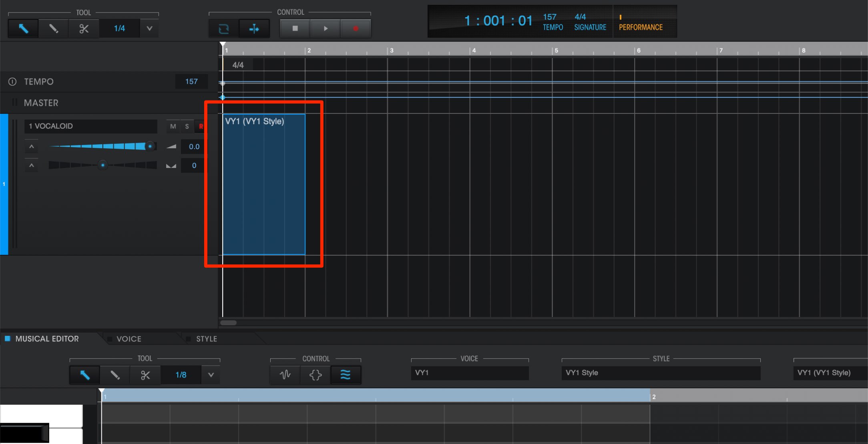The image size is (868, 444).
Task: Click the PERFORMANCE indicator
Action: coord(641,23)
